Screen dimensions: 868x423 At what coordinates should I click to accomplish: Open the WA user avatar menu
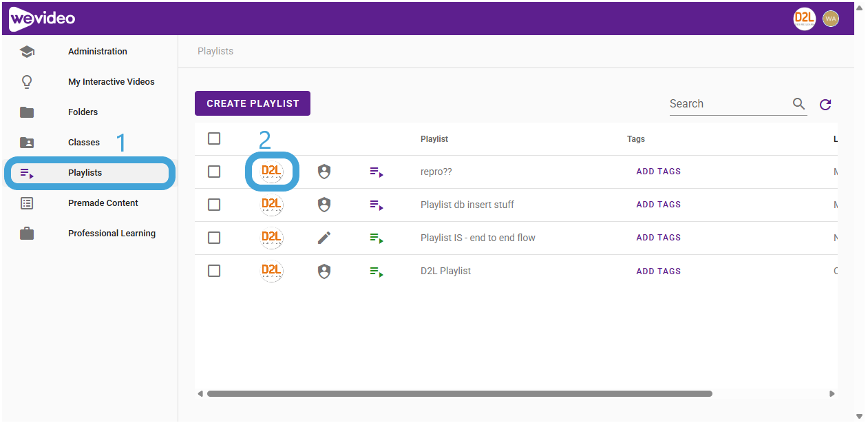831,19
